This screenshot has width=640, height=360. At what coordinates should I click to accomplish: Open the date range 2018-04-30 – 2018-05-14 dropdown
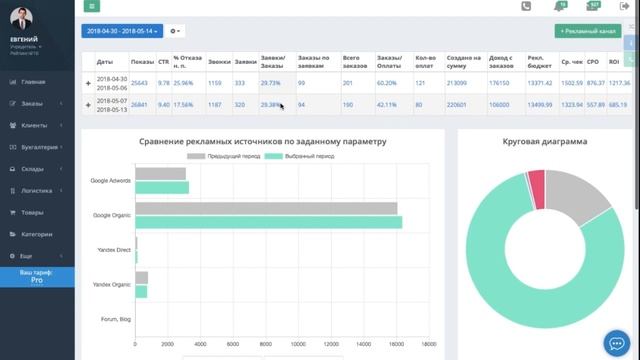point(122,31)
